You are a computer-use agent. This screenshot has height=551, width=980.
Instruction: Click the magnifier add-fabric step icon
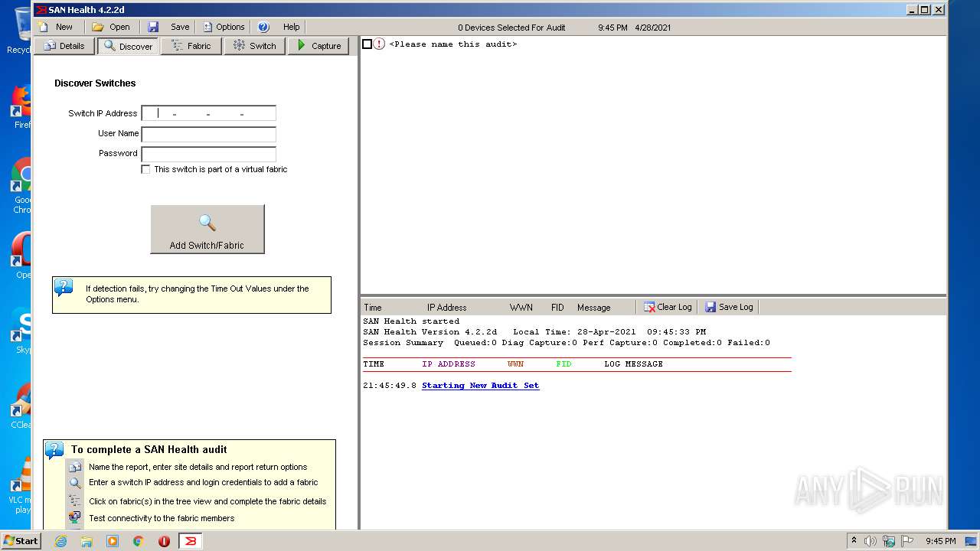pyautogui.click(x=74, y=483)
